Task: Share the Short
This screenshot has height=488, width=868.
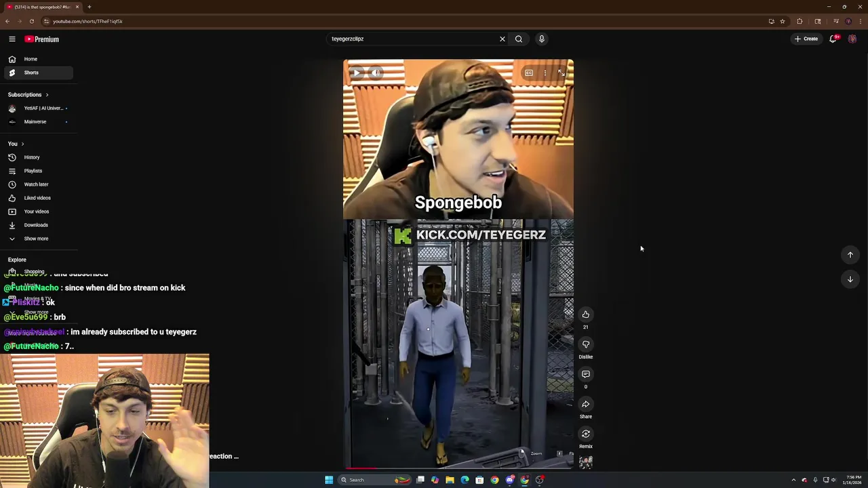Action: (586, 405)
